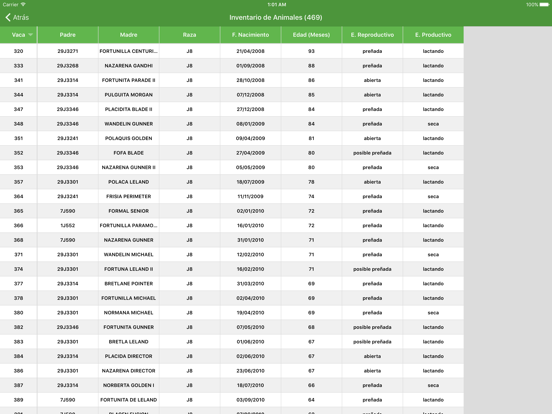The image size is (552, 414).
Task: Click mother BRETLANE POINTER cell
Action: click(128, 283)
